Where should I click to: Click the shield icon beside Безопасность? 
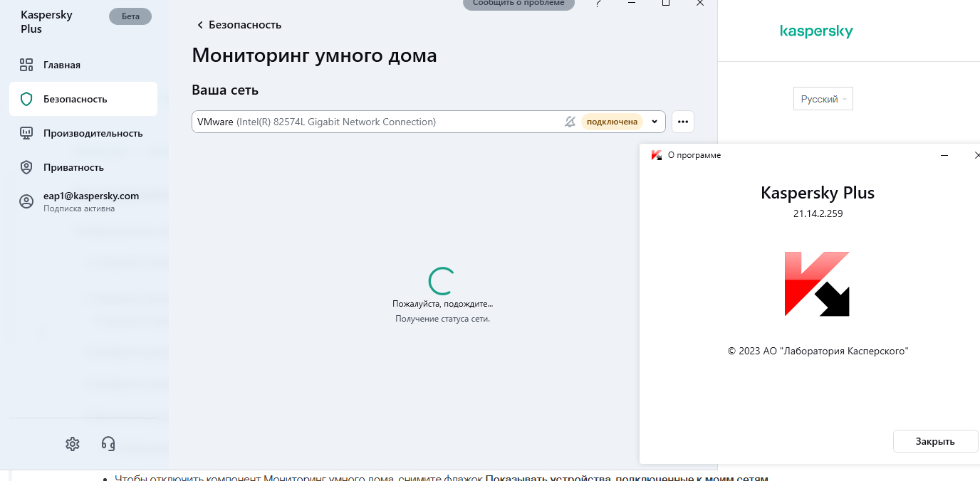[x=26, y=99]
